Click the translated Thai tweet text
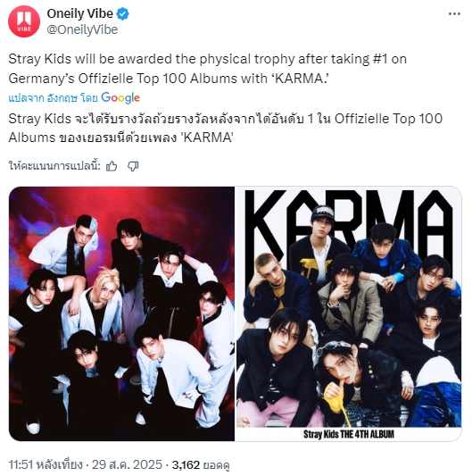Screen dimensions: 472x476 click(226, 128)
